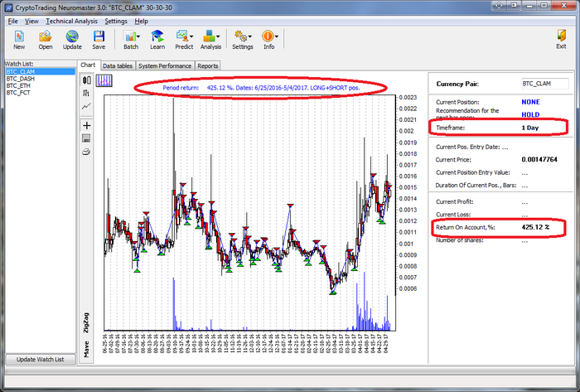The width and height of the screenshot is (580, 392).
Task: Click the Duration Of Current Pos. label
Action: coord(476,186)
